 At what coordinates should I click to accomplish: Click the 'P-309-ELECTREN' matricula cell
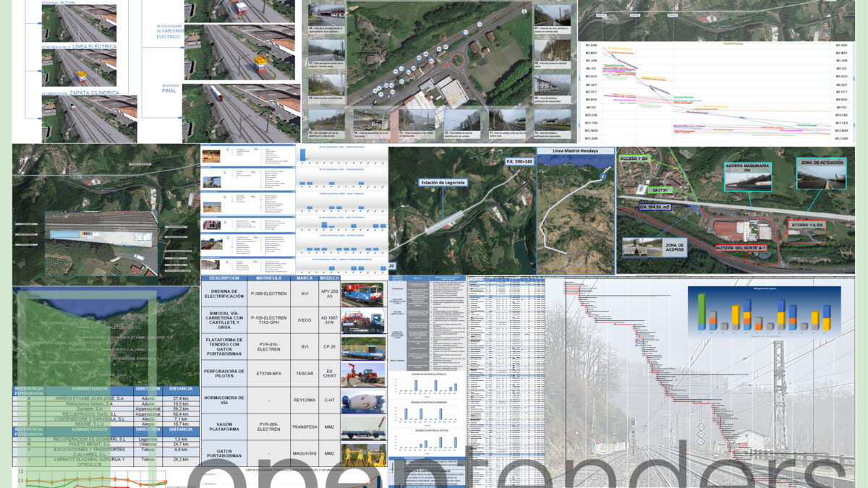[x=268, y=294]
